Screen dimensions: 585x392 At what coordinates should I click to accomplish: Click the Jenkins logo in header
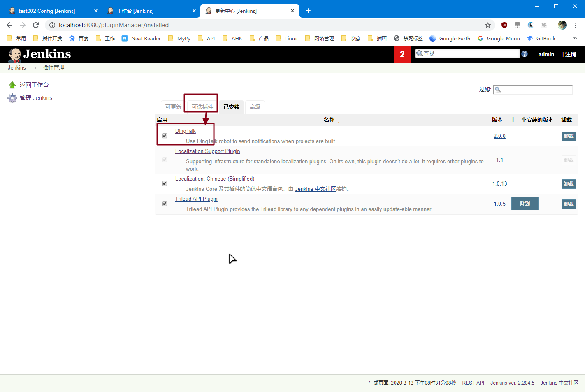point(39,54)
